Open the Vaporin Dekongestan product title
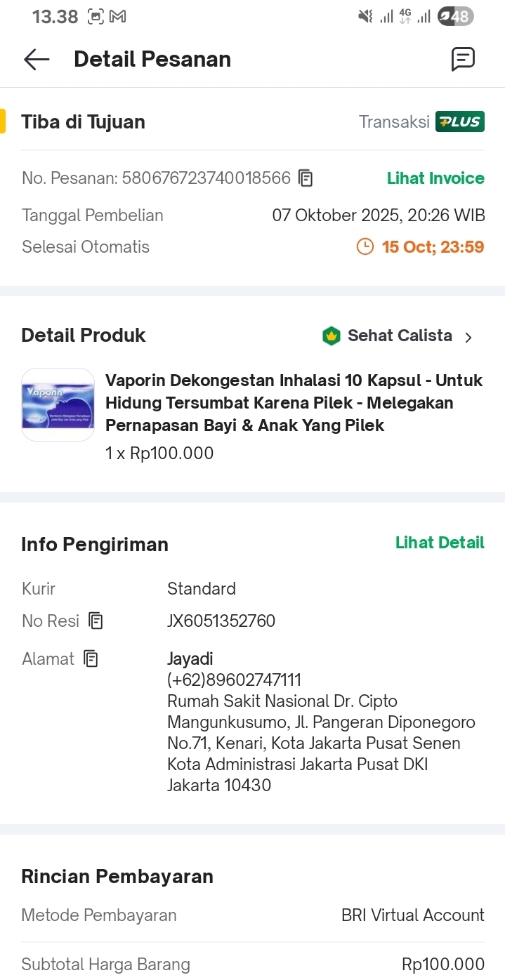The height and width of the screenshot is (980, 505). [294, 403]
